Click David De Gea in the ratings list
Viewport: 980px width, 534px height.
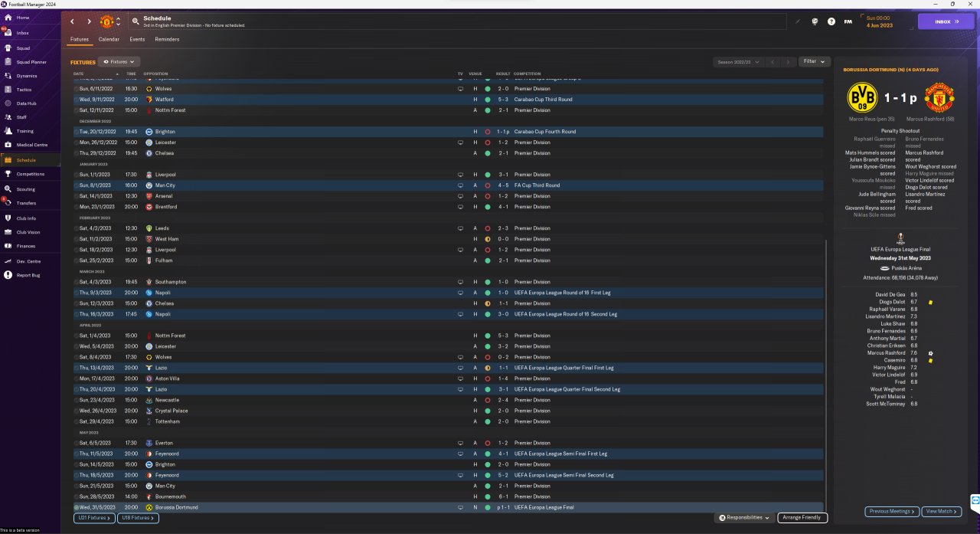click(x=890, y=294)
